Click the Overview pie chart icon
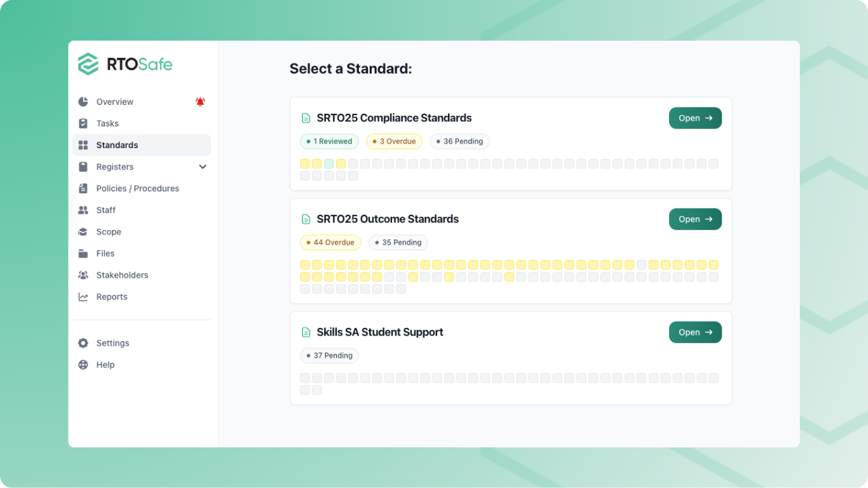This screenshot has width=868, height=488. pyautogui.click(x=83, y=102)
